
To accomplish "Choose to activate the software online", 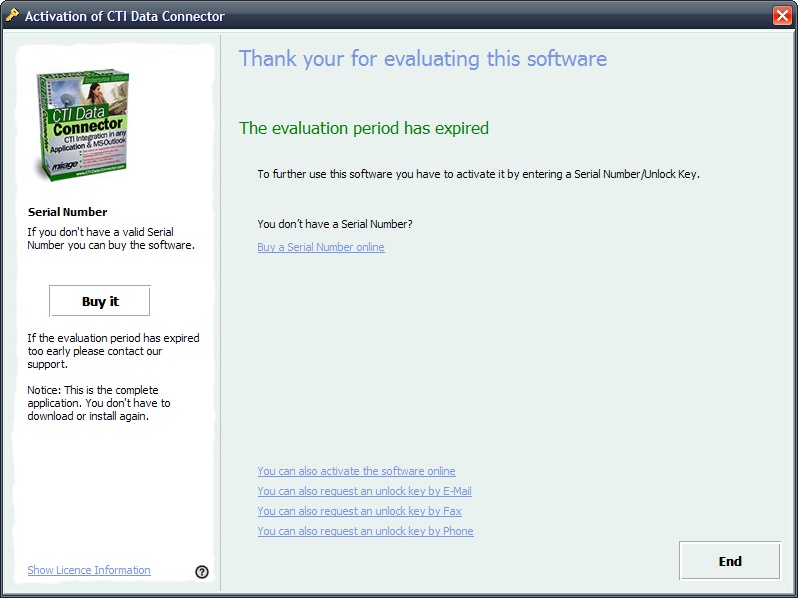I will 356,471.
